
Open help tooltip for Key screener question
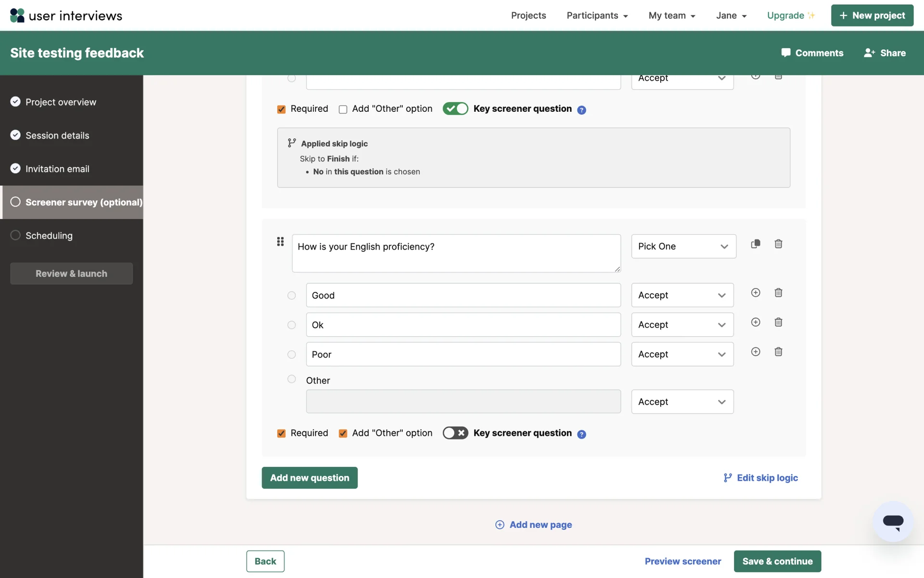pyautogui.click(x=581, y=434)
